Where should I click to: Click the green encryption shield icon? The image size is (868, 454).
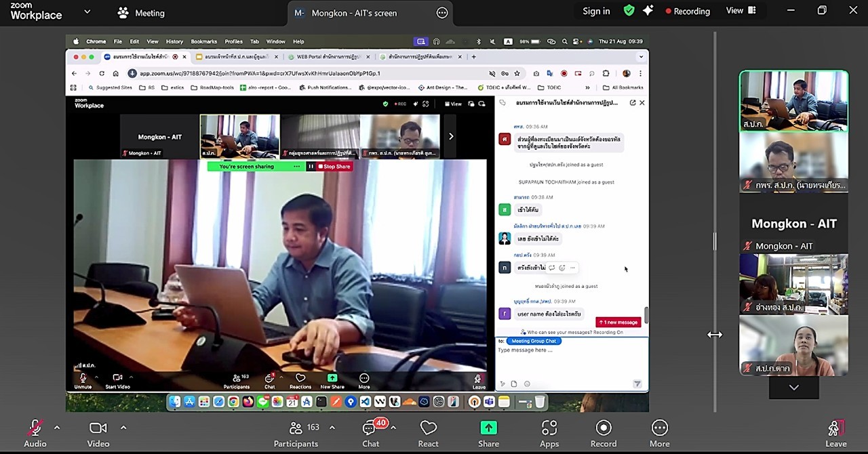tap(629, 11)
